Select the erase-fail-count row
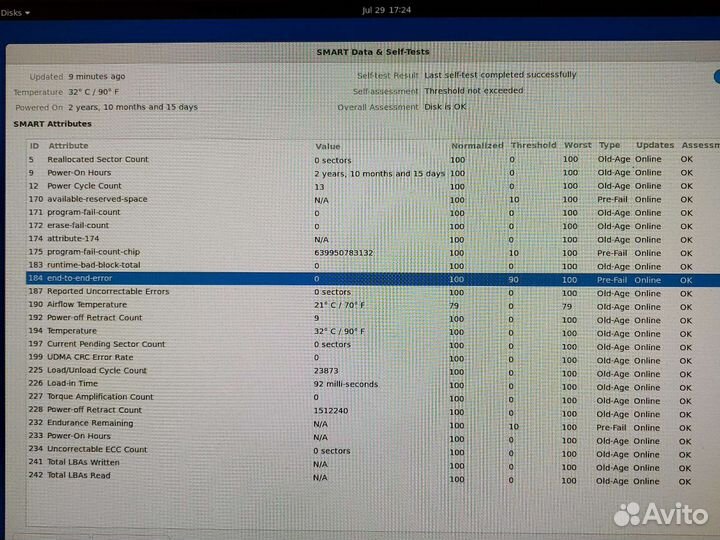Screen dimensions: 720x540 [373, 226]
